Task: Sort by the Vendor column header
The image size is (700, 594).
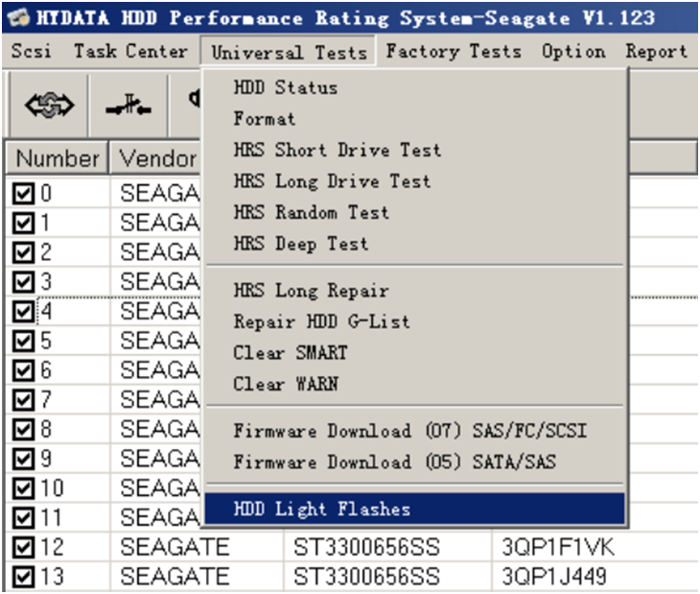Action: coord(156,158)
